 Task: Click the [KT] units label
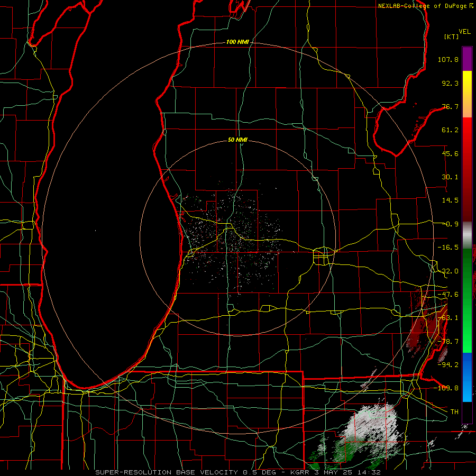coord(452,36)
